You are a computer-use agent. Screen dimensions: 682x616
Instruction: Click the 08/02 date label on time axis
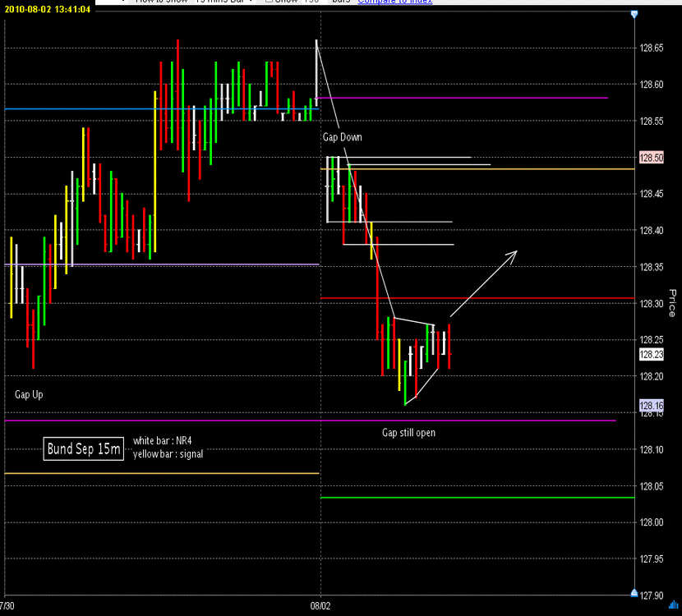(x=320, y=606)
